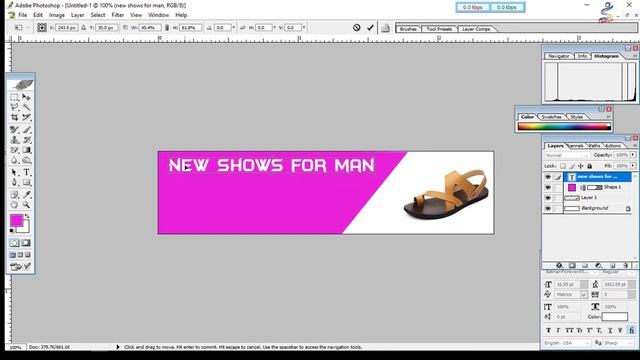Image resolution: width=640 pixels, height=360 pixels.
Task: Open the Opacity slider arrow
Action: point(633,155)
